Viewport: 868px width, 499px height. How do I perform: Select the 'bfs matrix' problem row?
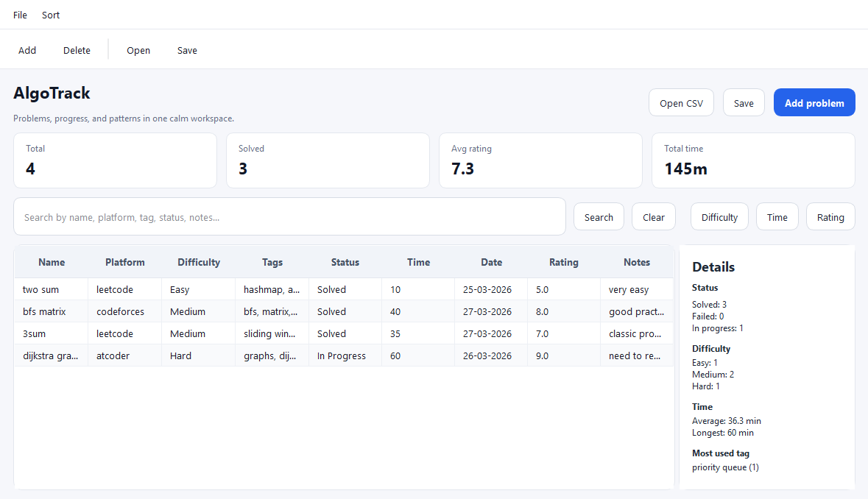click(x=294, y=311)
